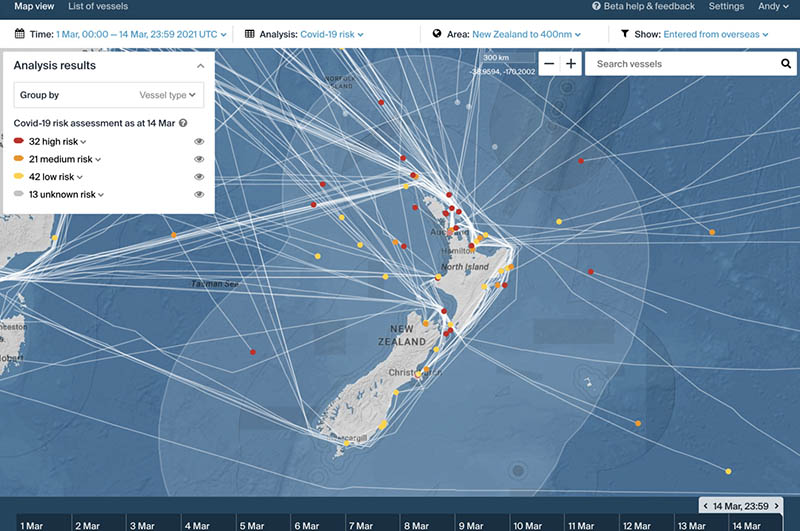Open the Time range dropdown
The width and height of the screenshot is (800, 531).
coord(141,34)
